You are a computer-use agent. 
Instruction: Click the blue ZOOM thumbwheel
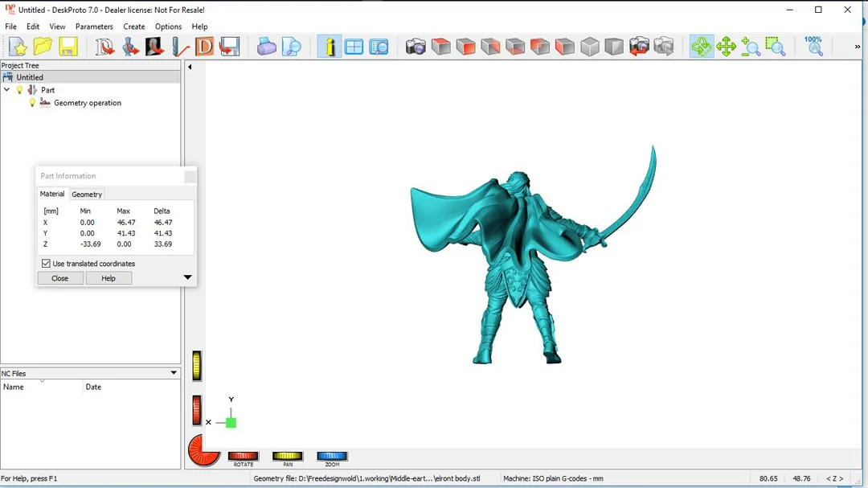[x=332, y=456]
